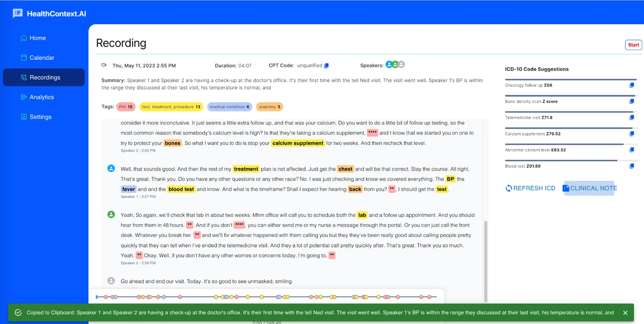This screenshot has width=644, height=324.
Task: Copy the unqualified CPT code
Action: [x=326, y=65]
